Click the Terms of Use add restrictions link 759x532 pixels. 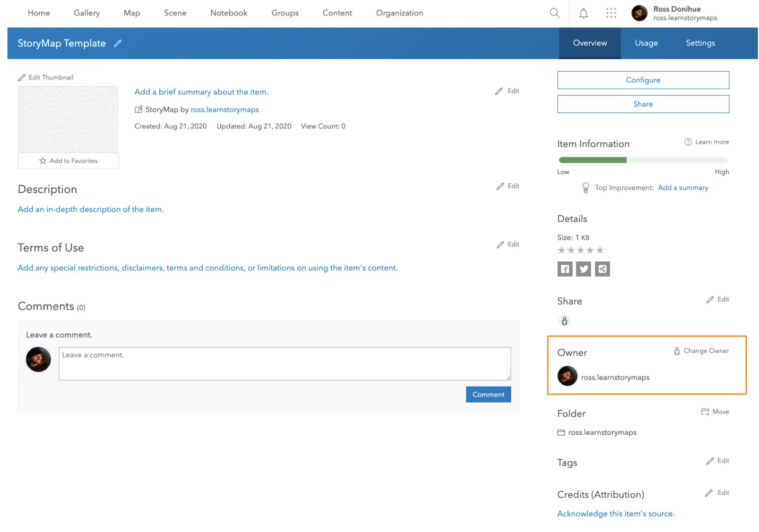pyautogui.click(x=208, y=268)
